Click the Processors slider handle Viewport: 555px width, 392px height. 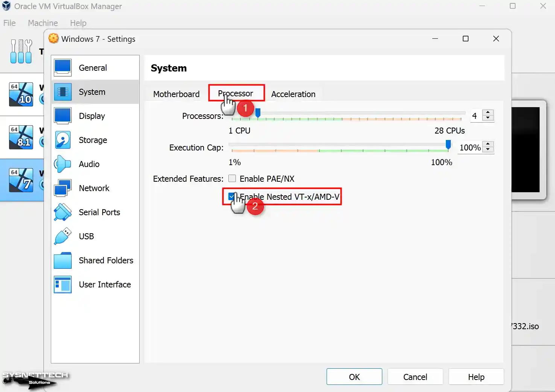coord(258,113)
